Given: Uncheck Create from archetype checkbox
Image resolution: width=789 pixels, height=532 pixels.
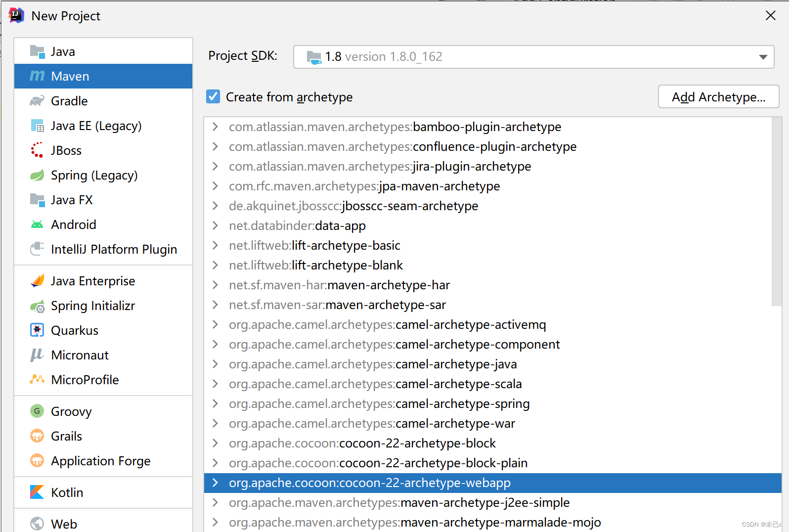Looking at the screenshot, I should pyautogui.click(x=213, y=96).
